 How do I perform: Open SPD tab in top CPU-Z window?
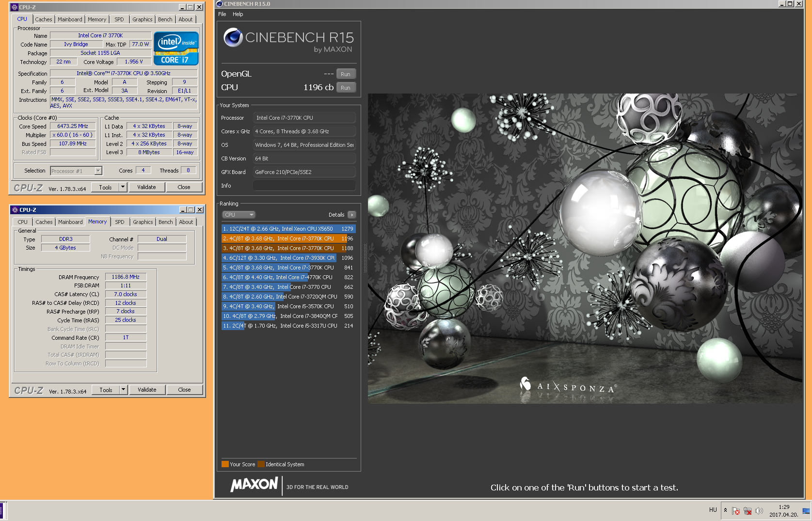(x=119, y=19)
